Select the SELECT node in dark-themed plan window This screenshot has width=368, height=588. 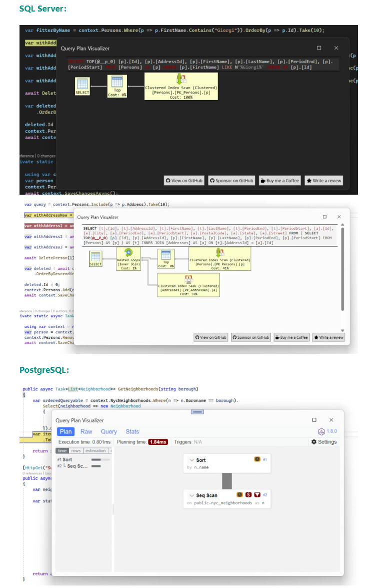click(x=82, y=86)
